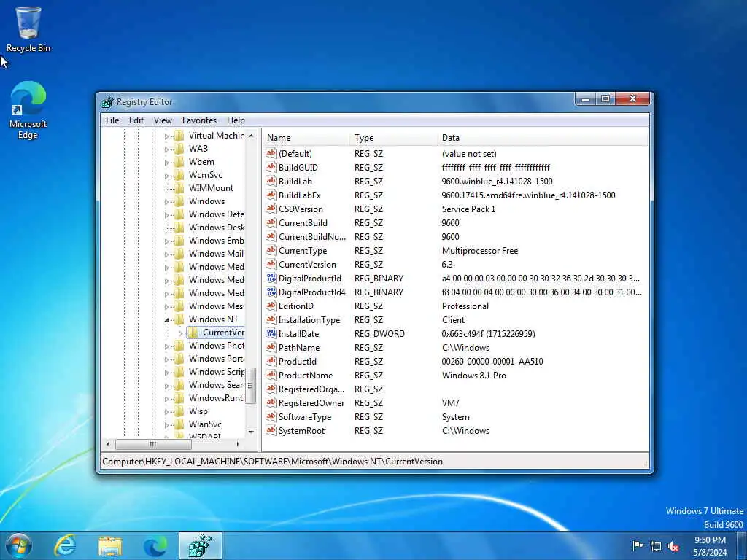Expand the WlanSvc tree node

[x=167, y=425]
